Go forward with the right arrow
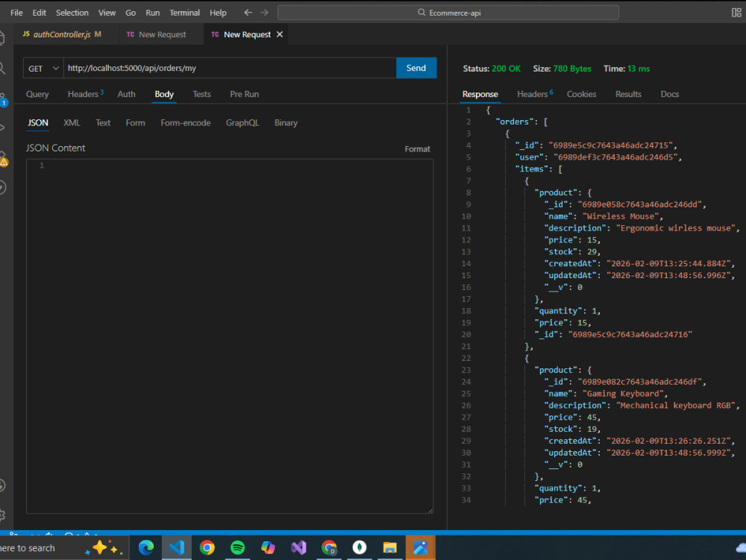Screen dimensions: 746x560 [265, 13]
